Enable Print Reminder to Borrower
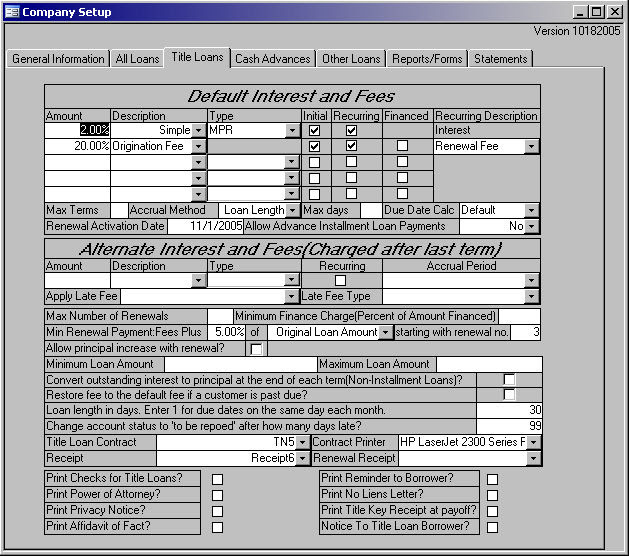The height and width of the screenshot is (556, 629). point(492,479)
